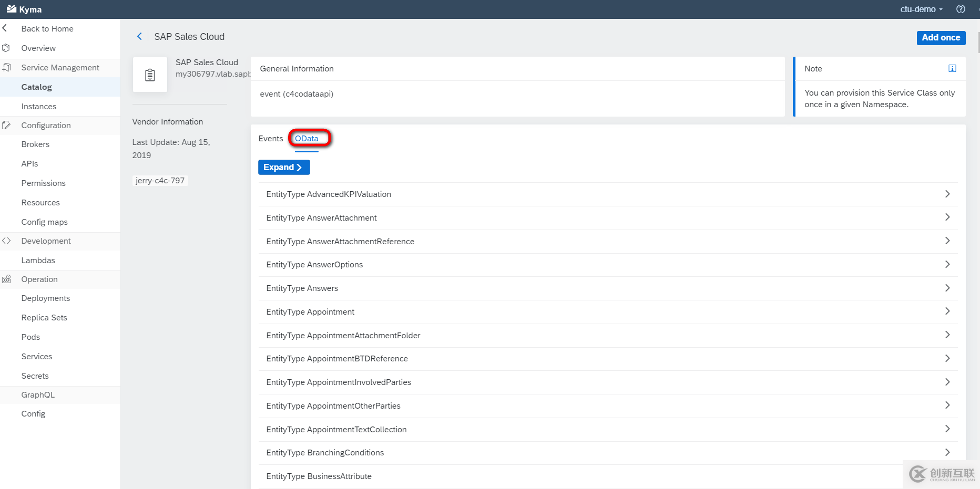The image size is (980, 489).
Task: Select the Development code icon
Action: tap(6, 241)
